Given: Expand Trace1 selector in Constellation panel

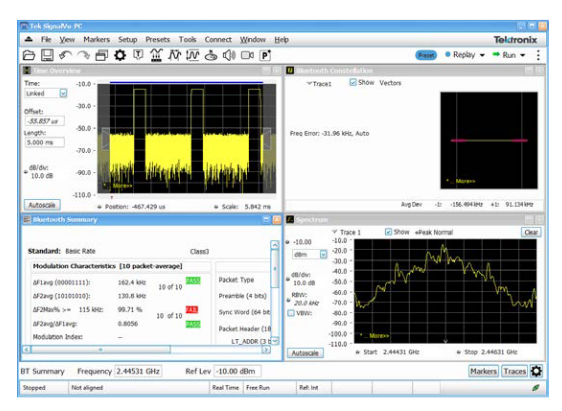Looking at the screenshot, I should pyautogui.click(x=309, y=83).
